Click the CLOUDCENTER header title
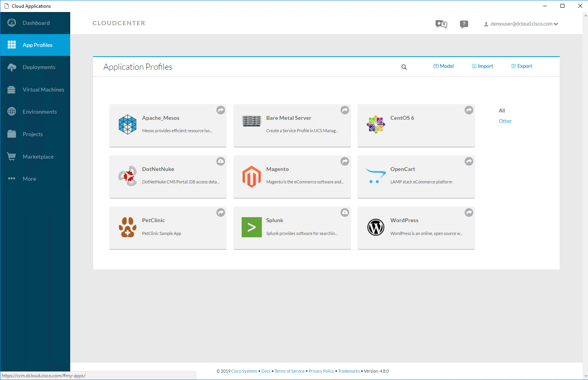The image size is (588, 380). [119, 23]
